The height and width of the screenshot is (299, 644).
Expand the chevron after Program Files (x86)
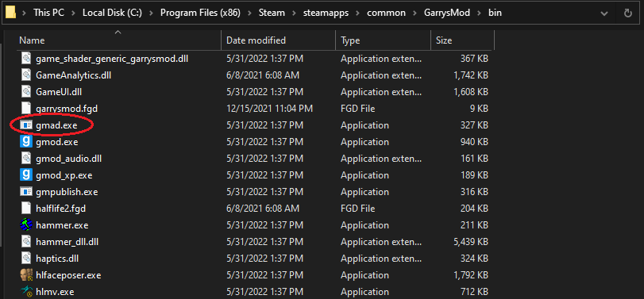coord(249,13)
